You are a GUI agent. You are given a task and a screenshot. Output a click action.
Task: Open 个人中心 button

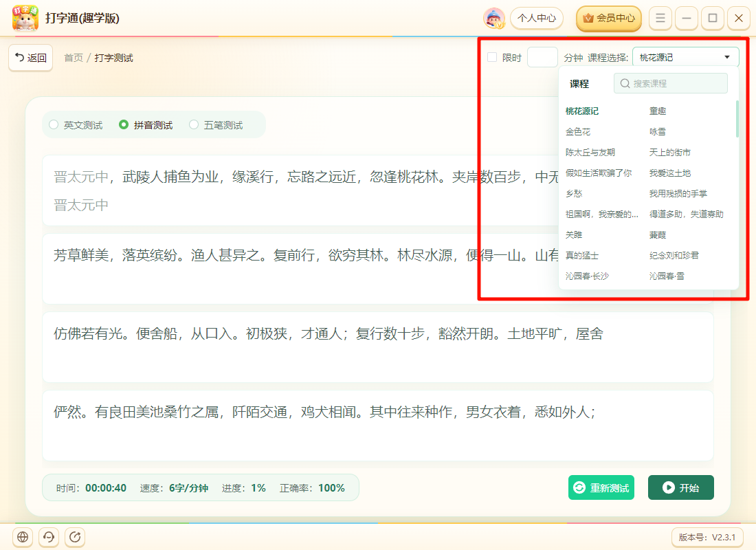[537, 19]
